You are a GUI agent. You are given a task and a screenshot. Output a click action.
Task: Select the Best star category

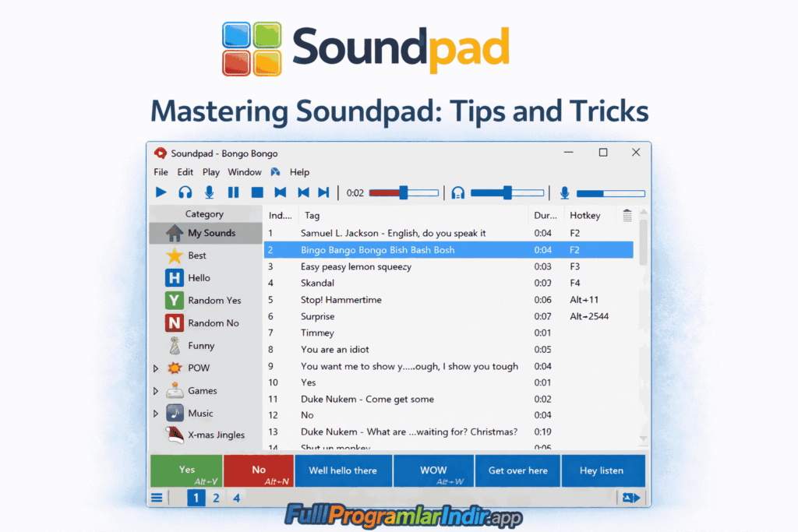[196, 255]
